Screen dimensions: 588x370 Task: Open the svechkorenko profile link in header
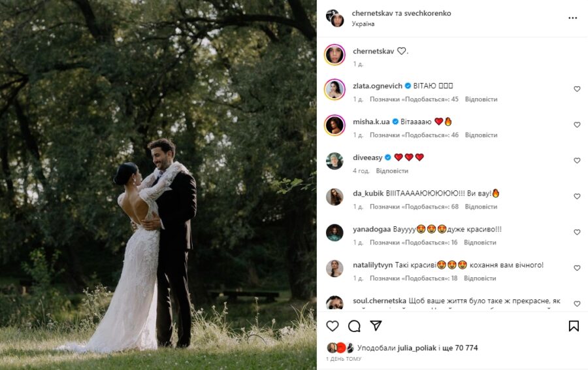tap(427, 13)
